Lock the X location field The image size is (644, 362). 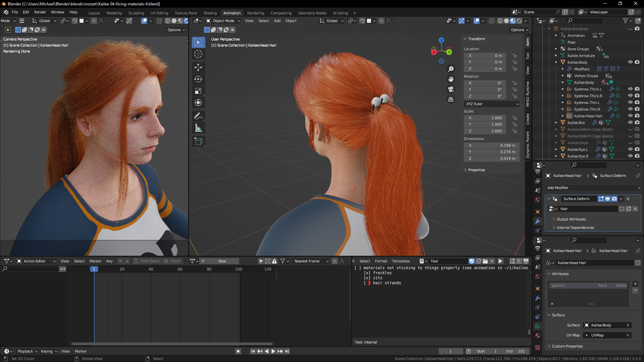pos(514,56)
